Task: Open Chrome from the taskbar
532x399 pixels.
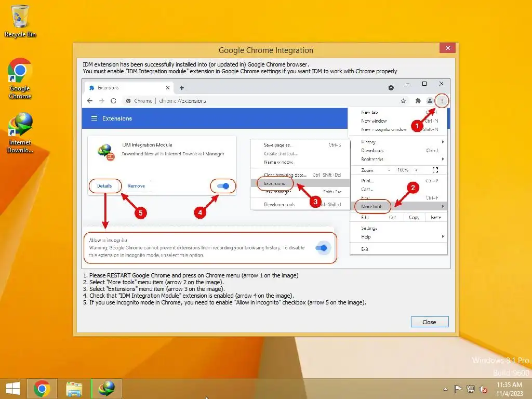Action: (42, 389)
